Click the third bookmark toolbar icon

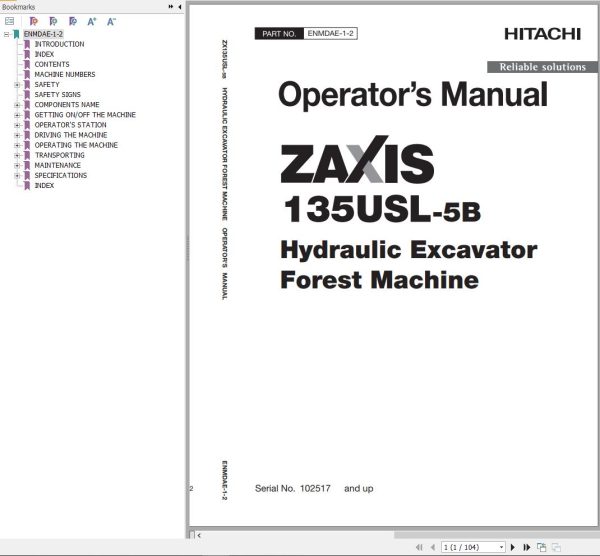73,21
